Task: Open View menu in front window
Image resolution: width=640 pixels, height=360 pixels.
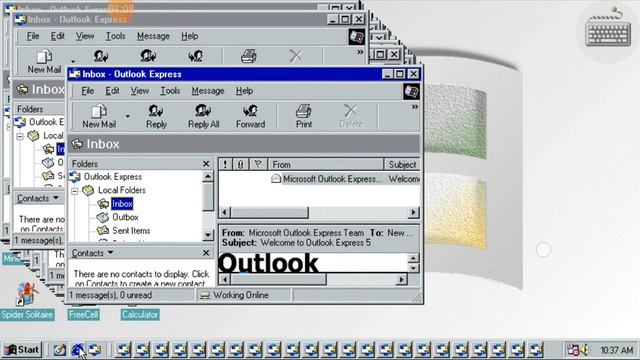Action: (x=140, y=91)
